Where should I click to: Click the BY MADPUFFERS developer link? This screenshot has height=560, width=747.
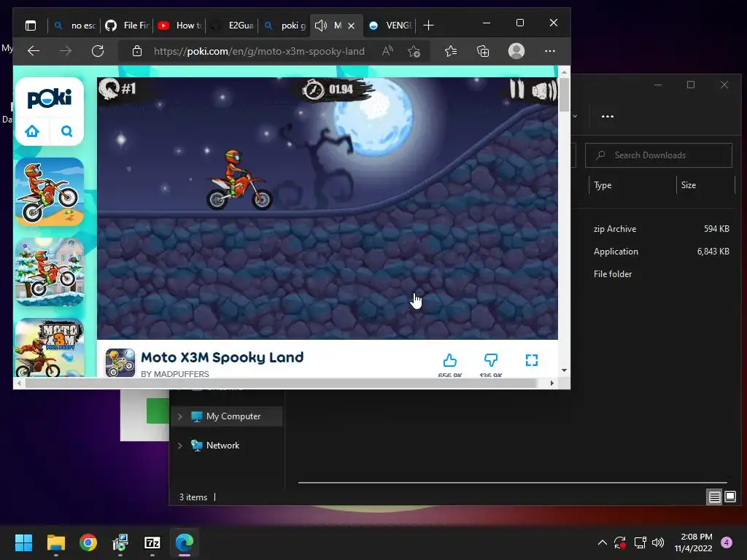(175, 374)
